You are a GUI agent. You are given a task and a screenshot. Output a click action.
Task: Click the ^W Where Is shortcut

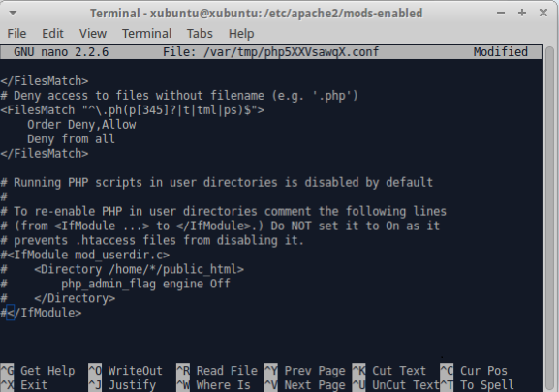[213, 385]
